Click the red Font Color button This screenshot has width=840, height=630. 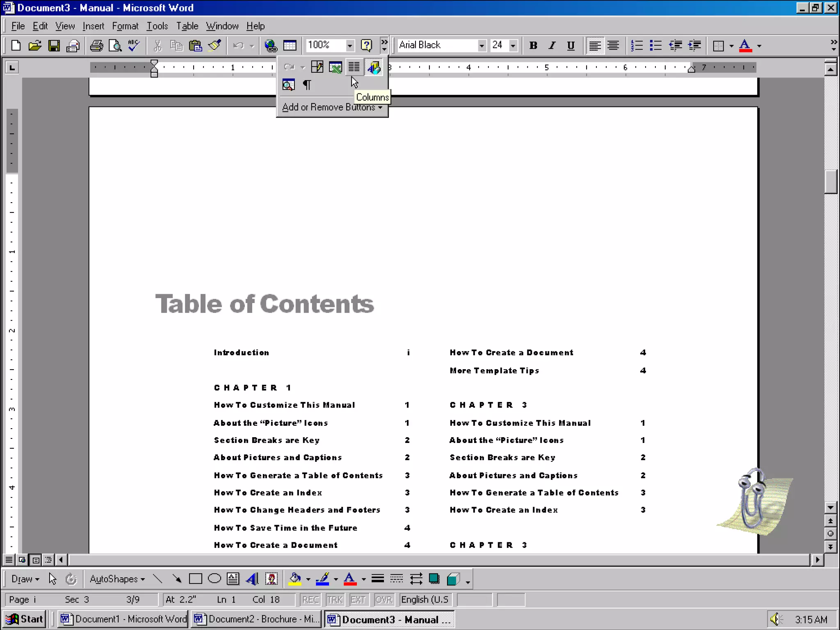[745, 46]
